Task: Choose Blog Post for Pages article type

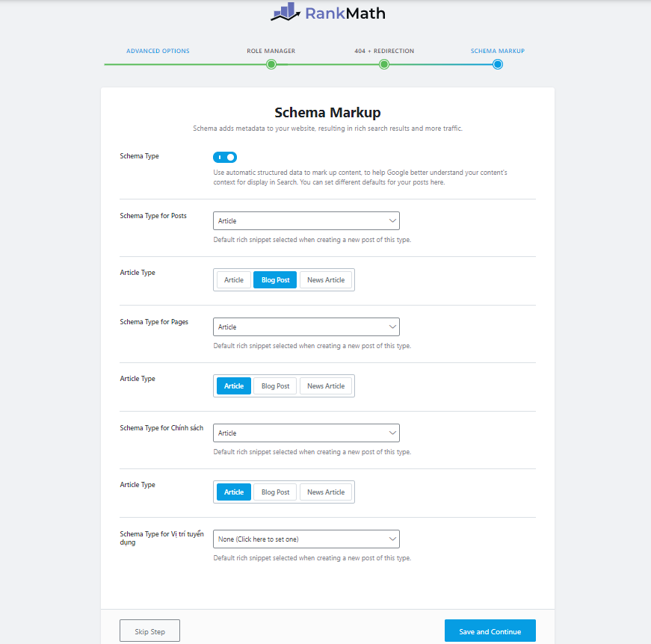Action: coord(275,386)
